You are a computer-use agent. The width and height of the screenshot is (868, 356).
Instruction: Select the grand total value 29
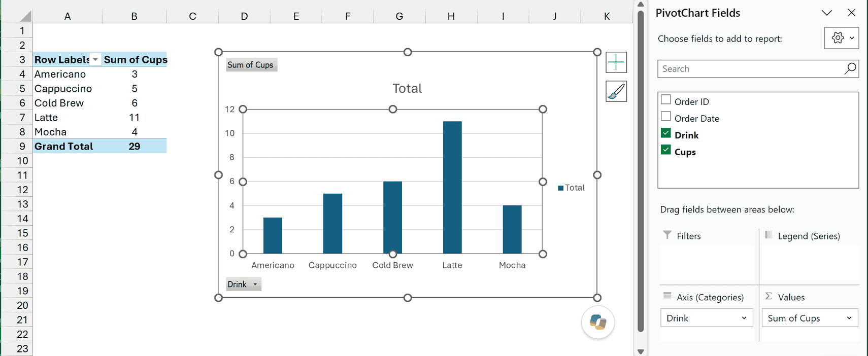click(135, 146)
